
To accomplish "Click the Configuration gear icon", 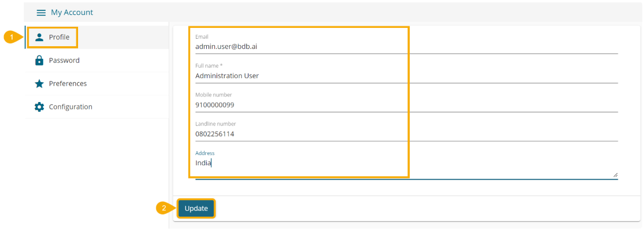I will click(x=39, y=107).
